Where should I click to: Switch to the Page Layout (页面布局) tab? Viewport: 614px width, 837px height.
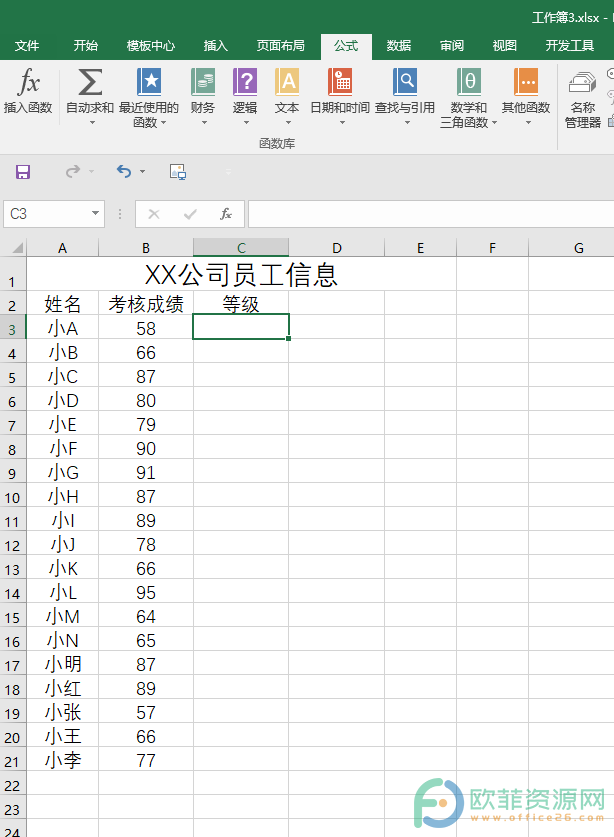click(x=280, y=46)
